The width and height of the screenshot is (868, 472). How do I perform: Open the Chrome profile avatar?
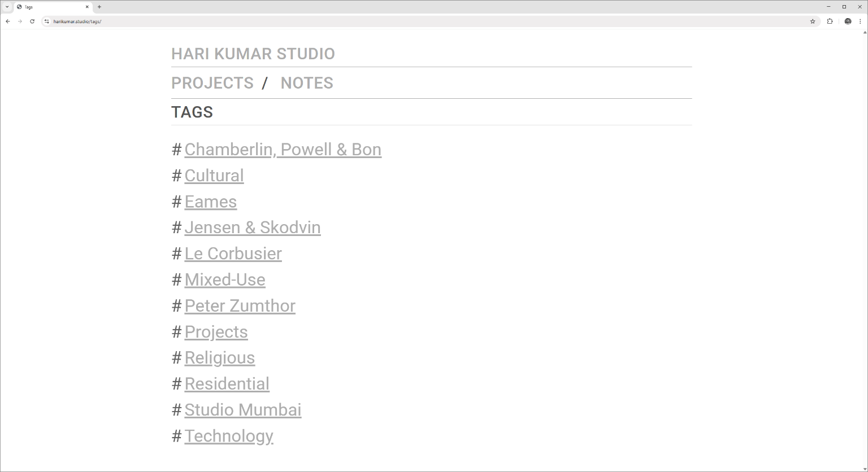848,21
